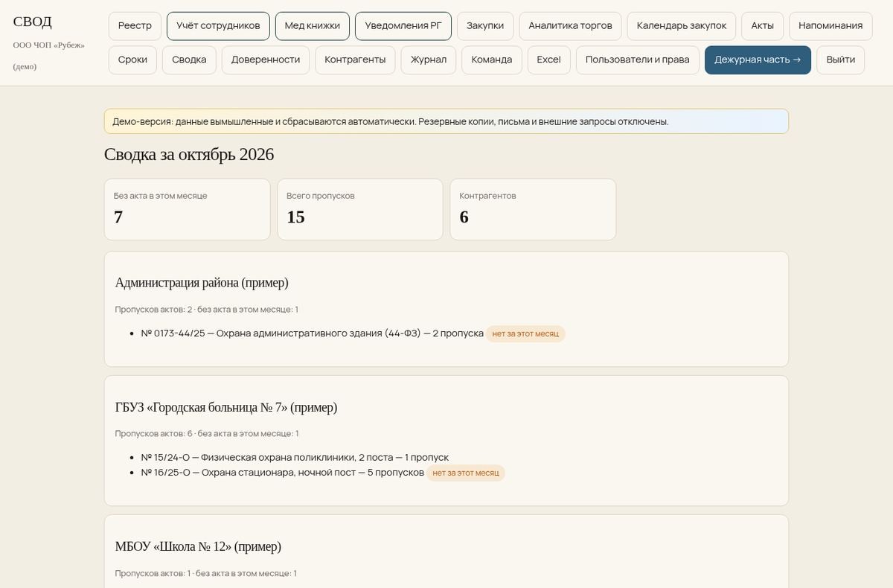This screenshot has height=588, width=893.
Task: Click heading ГБУЗ «Городская больница № 7»
Action: 226,407
